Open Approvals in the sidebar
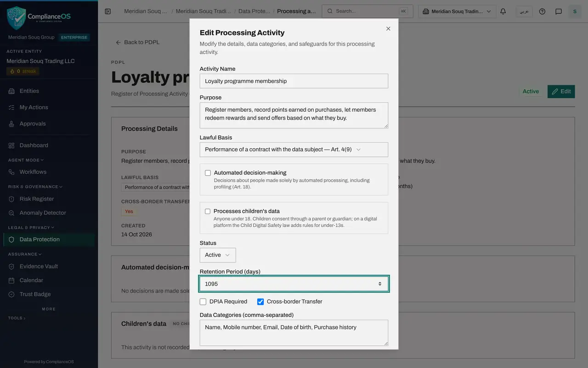Viewport: 588px width, 368px height. click(49, 124)
